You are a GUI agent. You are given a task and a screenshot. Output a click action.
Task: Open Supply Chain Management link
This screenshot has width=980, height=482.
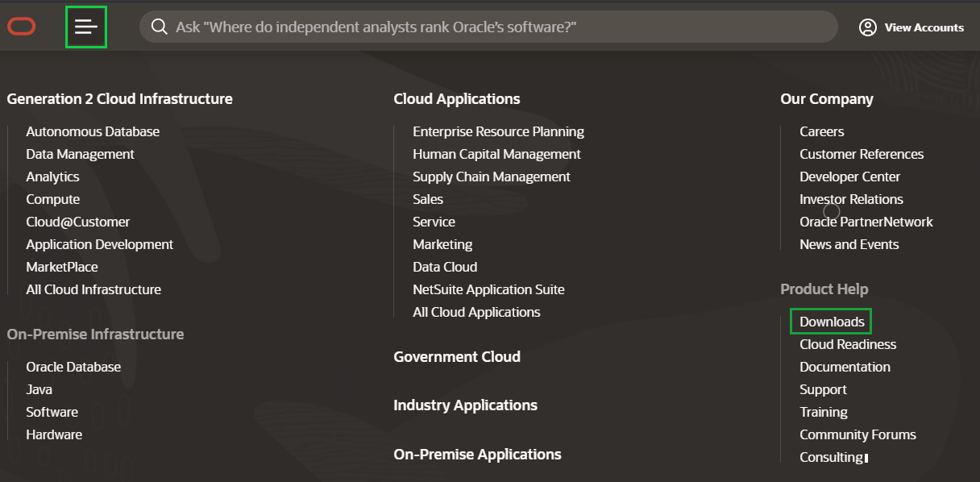492,177
